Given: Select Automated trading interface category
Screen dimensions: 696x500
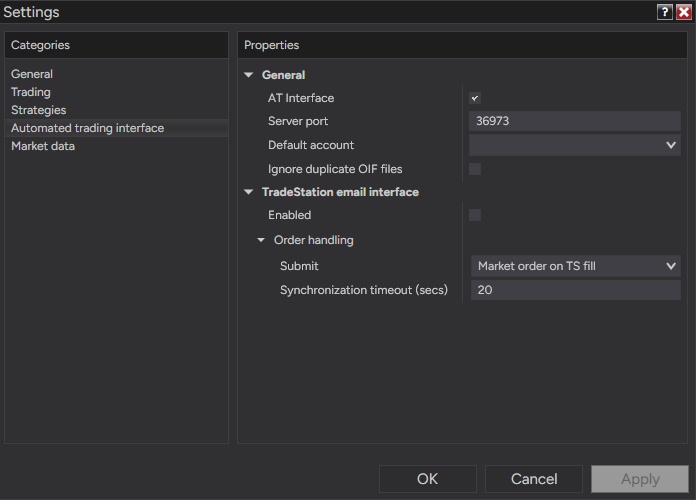Looking at the screenshot, I should click(116, 128).
